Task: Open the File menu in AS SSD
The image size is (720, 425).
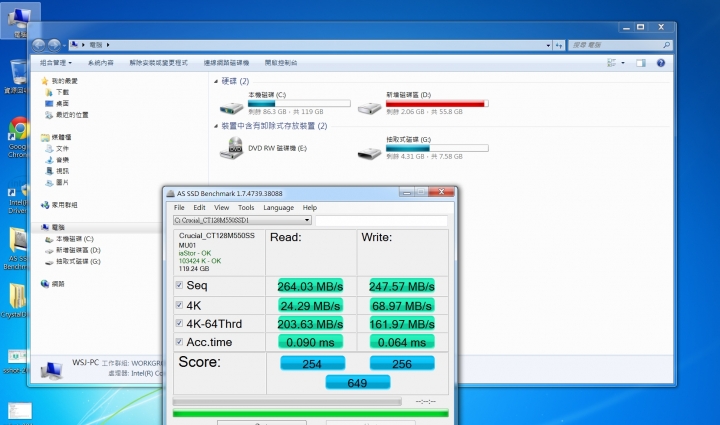Action: tap(179, 207)
